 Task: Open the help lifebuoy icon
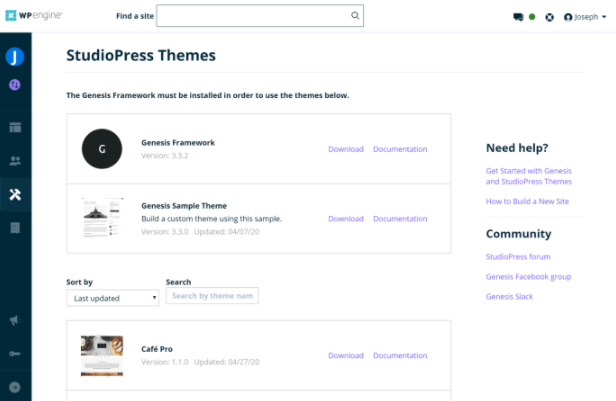[550, 17]
